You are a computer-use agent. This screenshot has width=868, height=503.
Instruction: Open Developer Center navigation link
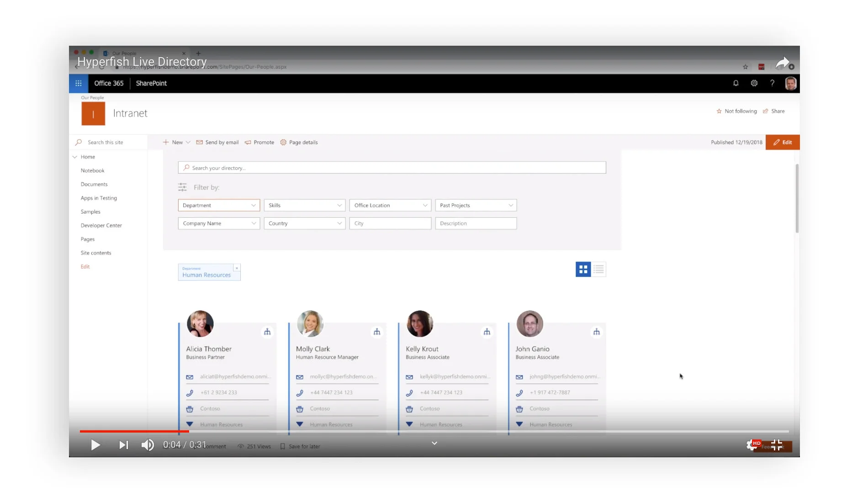(x=101, y=225)
